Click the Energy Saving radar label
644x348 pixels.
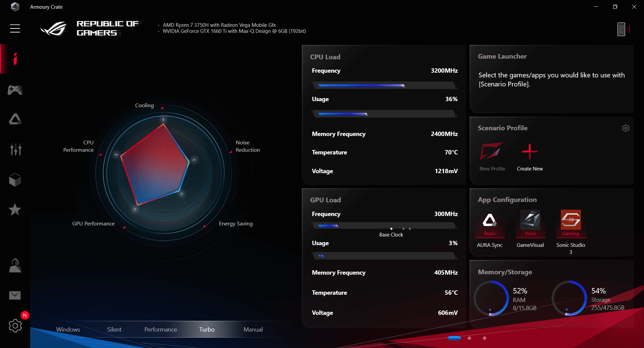click(236, 223)
